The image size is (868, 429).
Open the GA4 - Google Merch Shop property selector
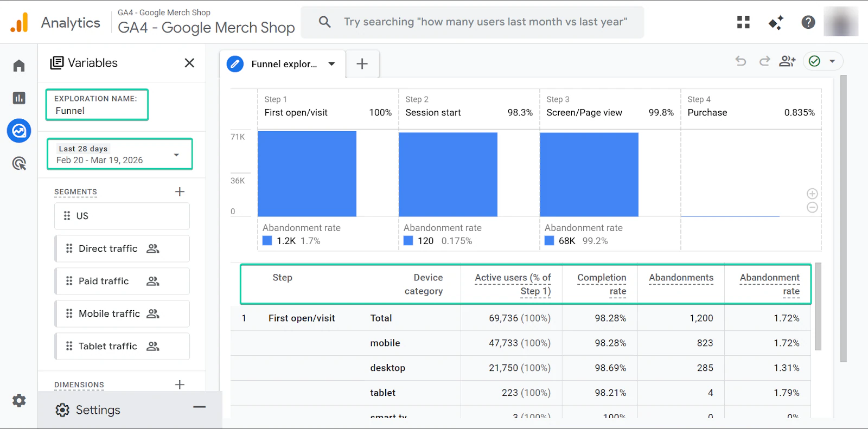206,22
